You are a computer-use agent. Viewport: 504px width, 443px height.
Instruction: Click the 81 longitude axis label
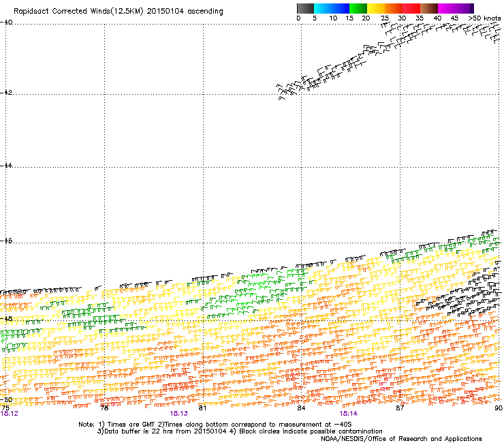(202, 408)
